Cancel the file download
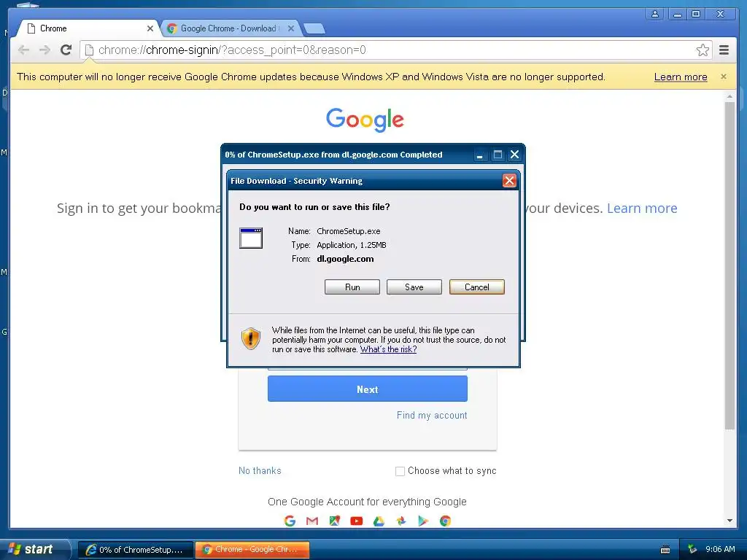 point(477,287)
